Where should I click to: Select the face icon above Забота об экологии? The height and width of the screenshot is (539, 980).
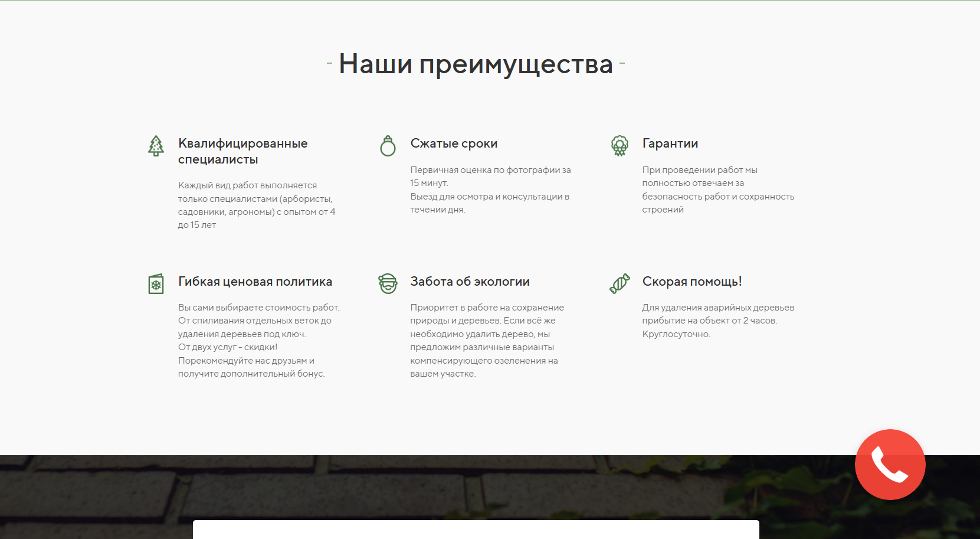388,283
